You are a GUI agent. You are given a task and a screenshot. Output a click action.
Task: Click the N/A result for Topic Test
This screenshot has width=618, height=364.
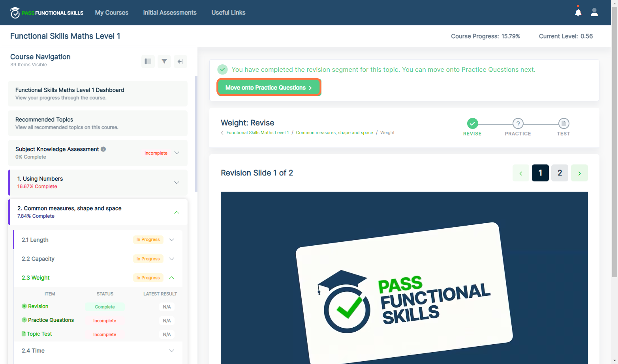[167, 334]
